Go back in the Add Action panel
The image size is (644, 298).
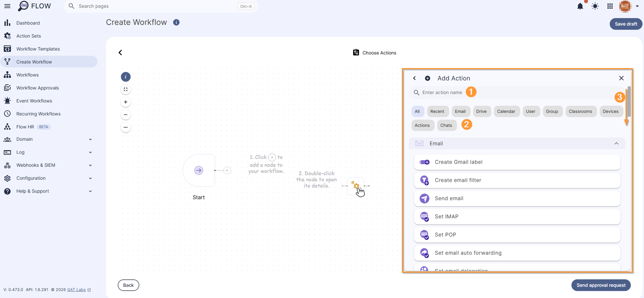coord(414,78)
